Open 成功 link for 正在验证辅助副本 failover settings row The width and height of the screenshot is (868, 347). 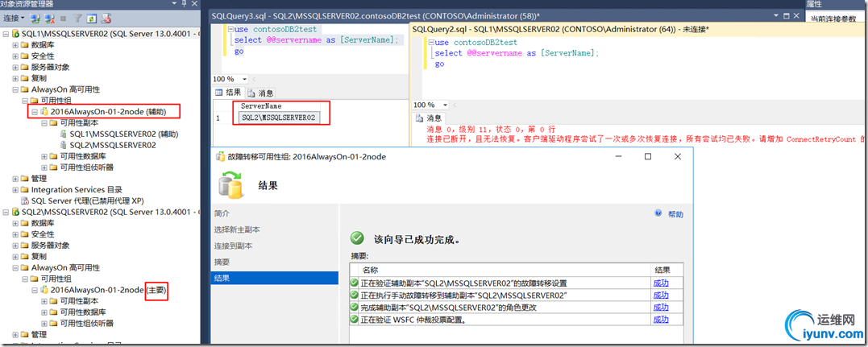660,283
